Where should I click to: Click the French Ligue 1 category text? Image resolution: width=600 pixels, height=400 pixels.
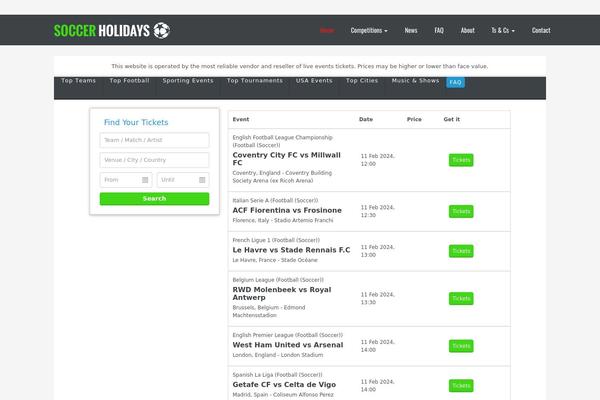276,240
